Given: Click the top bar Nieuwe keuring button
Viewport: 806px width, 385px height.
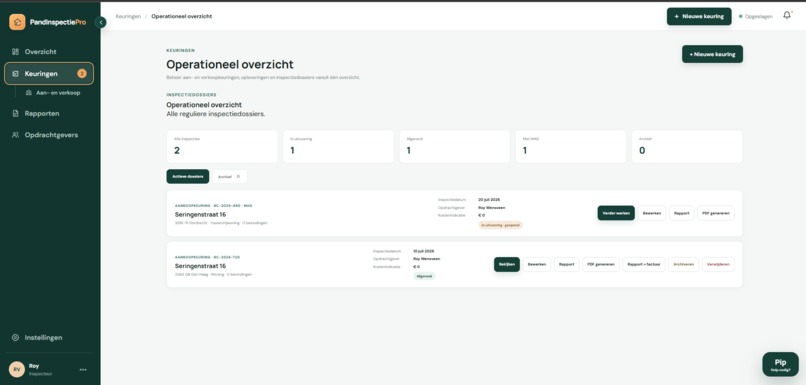Looking at the screenshot, I should click(x=699, y=16).
